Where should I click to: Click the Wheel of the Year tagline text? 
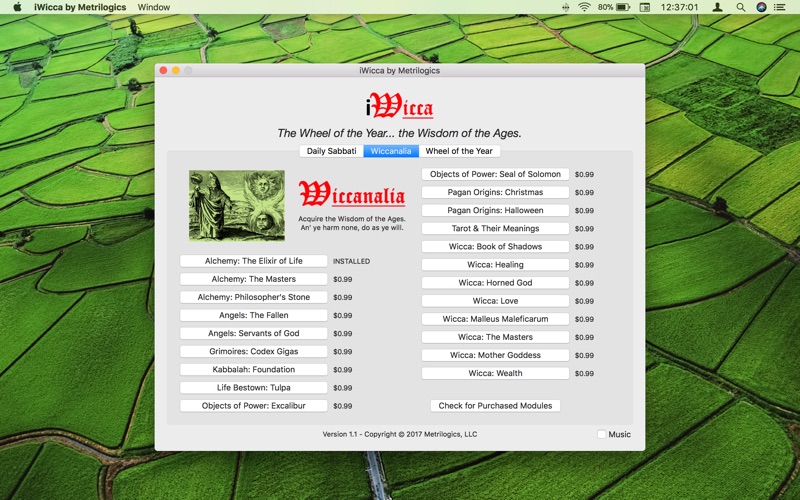(x=399, y=133)
